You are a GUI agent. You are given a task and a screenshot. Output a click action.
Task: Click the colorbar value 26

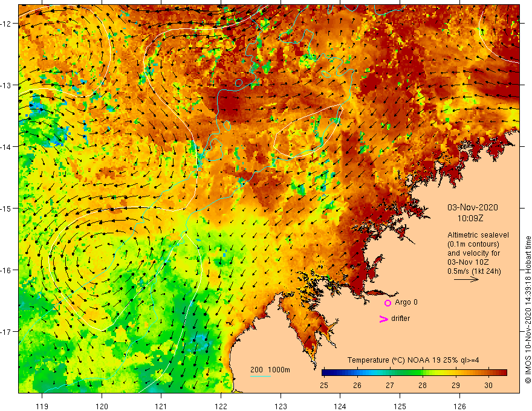(x=357, y=385)
